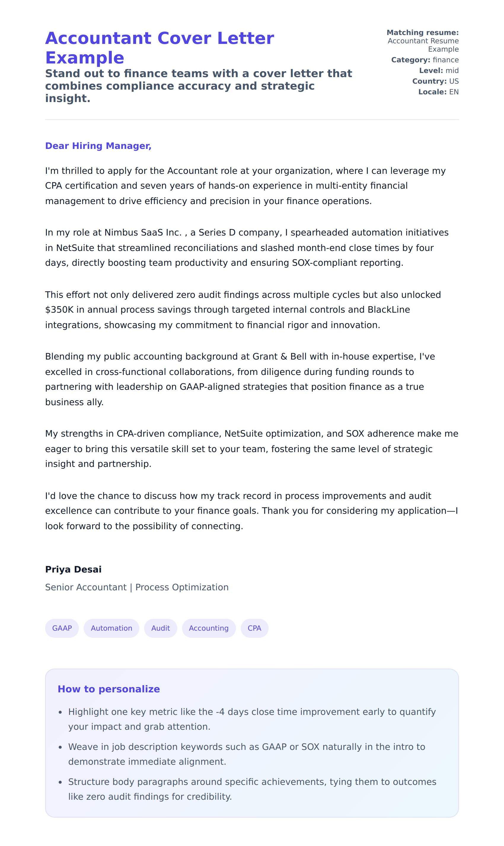Click the paragraph mentioning Nimbus SaaS Inc.
504x846 pixels.
[x=247, y=247]
